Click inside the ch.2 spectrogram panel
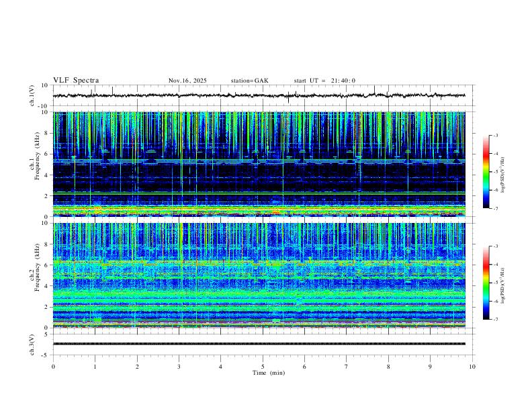 tap(259, 275)
